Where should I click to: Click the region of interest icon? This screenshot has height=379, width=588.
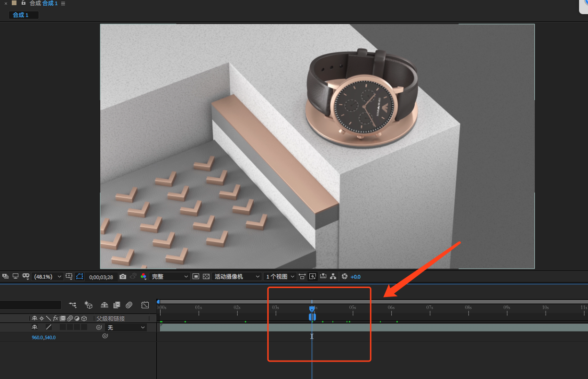(196, 277)
